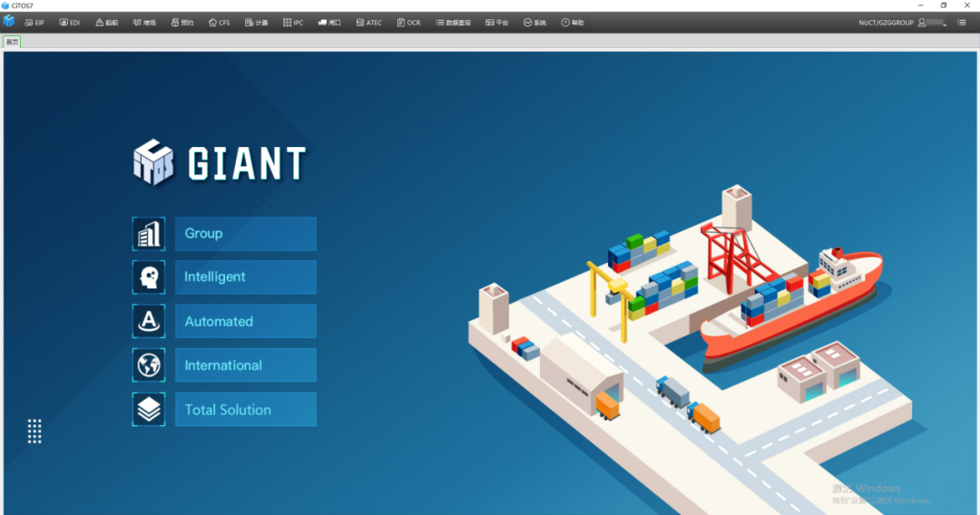This screenshot has width=980, height=515.
Task: Click the CiTOS GIANT cube logo
Action: (153, 162)
